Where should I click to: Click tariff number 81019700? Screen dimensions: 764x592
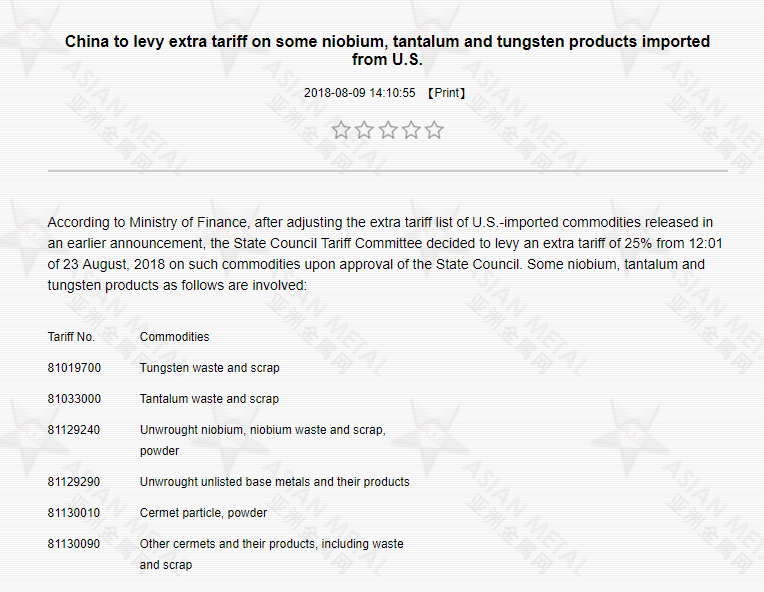click(x=74, y=368)
